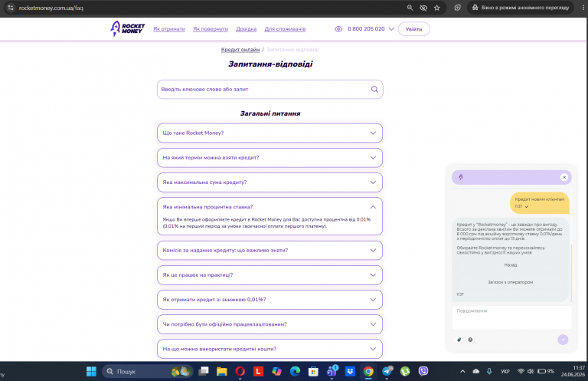The width and height of the screenshot is (588, 381).
Task: Toggle the eye accessibility view icon
Action: tap(338, 29)
